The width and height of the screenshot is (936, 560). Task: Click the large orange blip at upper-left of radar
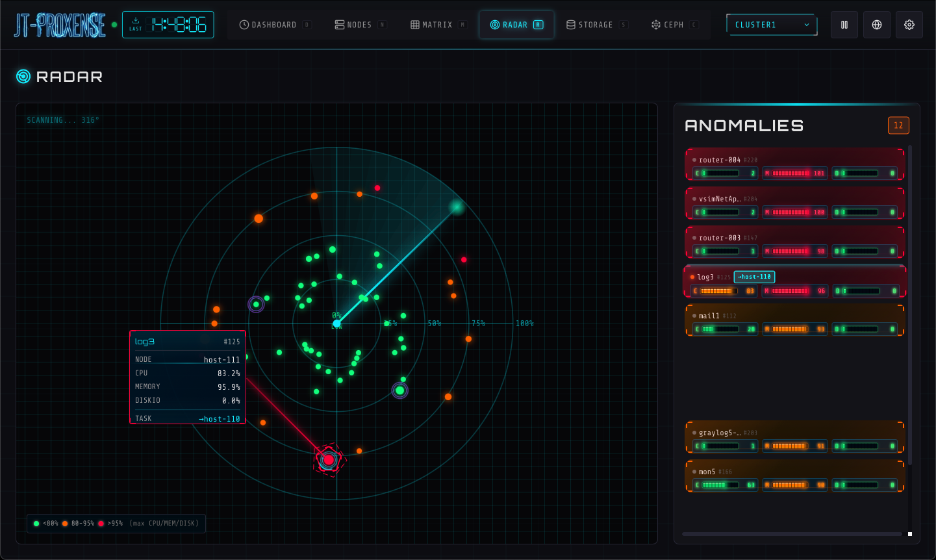(259, 218)
